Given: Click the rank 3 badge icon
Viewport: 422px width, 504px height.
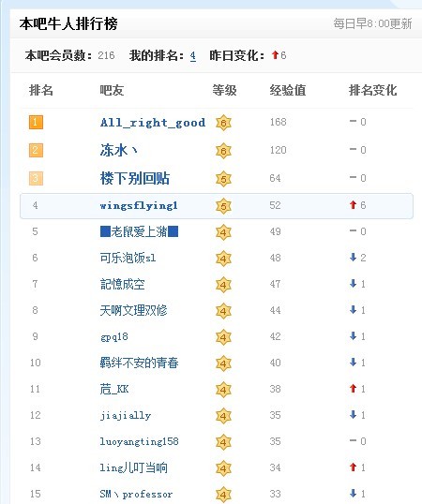Looking at the screenshot, I should pyautogui.click(x=36, y=178).
